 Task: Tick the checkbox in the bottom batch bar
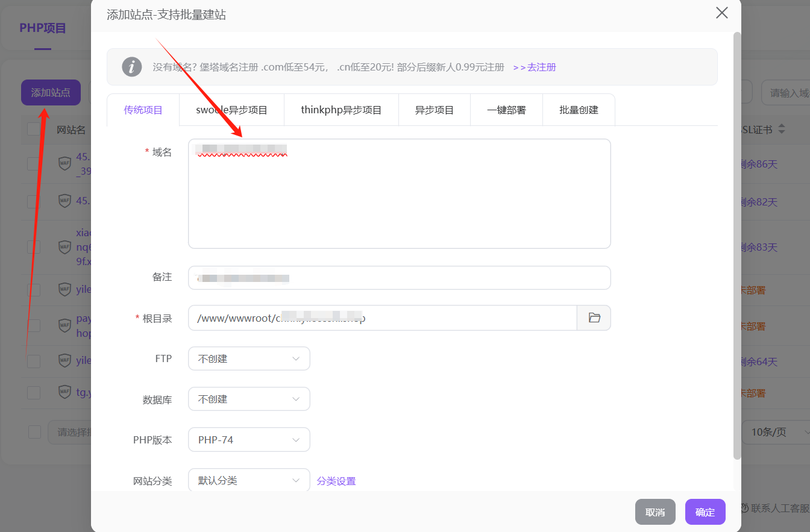(35, 432)
